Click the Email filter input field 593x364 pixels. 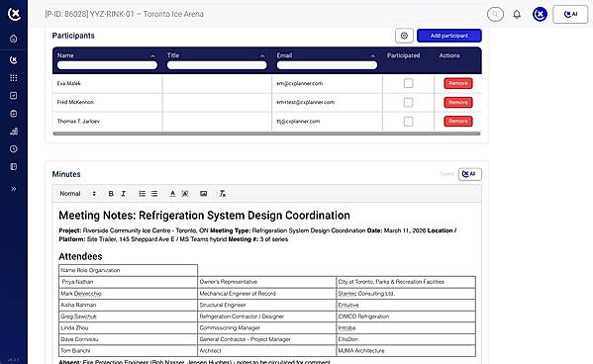(x=327, y=65)
